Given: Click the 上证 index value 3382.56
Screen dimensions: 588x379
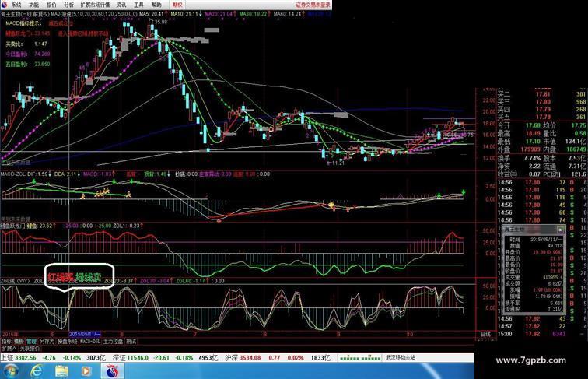Looking at the screenshot, I should tap(26, 358).
